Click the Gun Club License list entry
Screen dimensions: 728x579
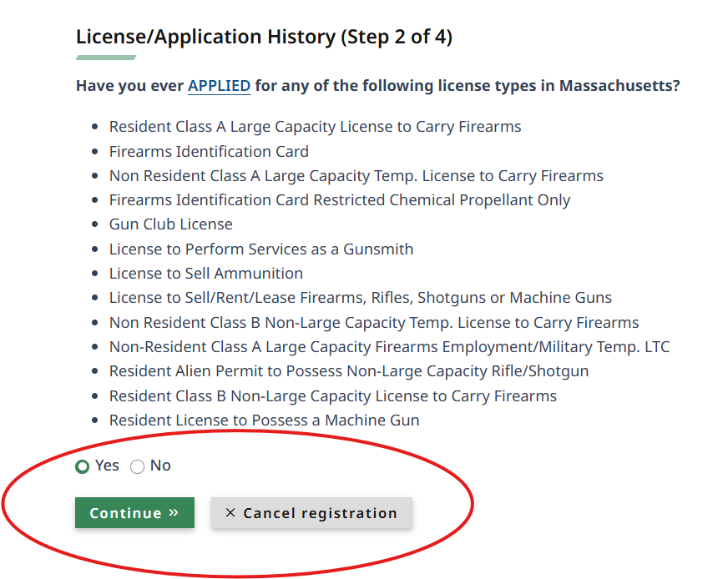tap(170, 224)
